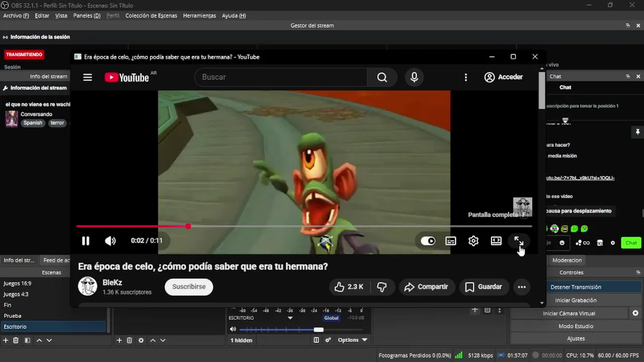Open more actions next to Guardar
The width and height of the screenshot is (644, 362).
click(x=522, y=287)
